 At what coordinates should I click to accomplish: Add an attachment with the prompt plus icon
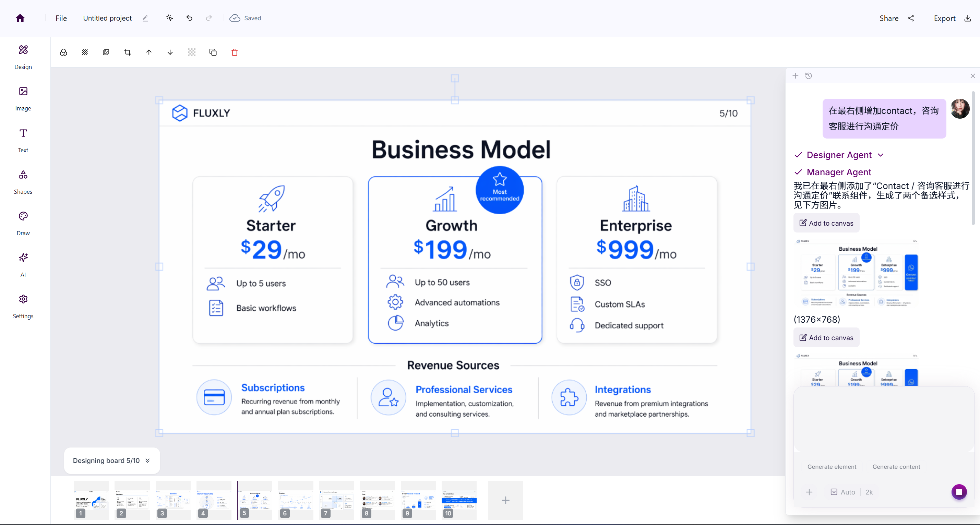point(809,492)
